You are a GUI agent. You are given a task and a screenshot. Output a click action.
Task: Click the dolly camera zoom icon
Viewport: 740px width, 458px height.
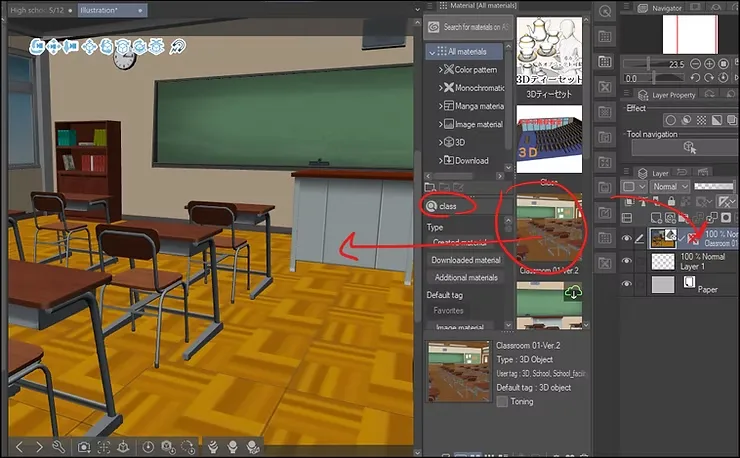coord(71,47)
